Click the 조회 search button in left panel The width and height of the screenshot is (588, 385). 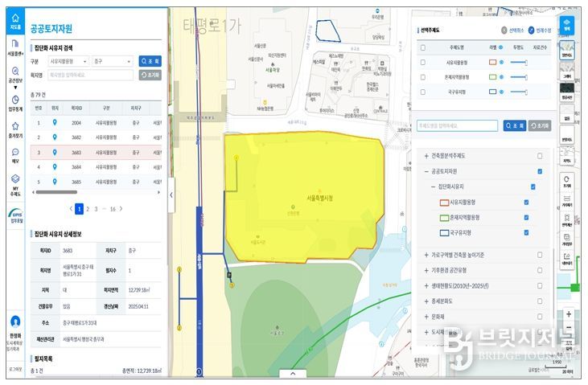pyautogui.click(x=150, y=60)
